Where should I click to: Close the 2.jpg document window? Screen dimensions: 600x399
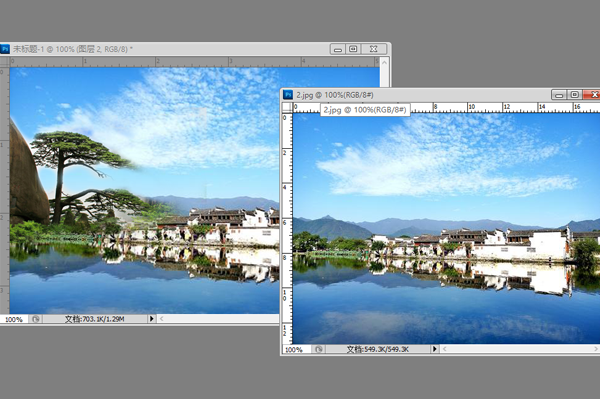pos(592,94)
